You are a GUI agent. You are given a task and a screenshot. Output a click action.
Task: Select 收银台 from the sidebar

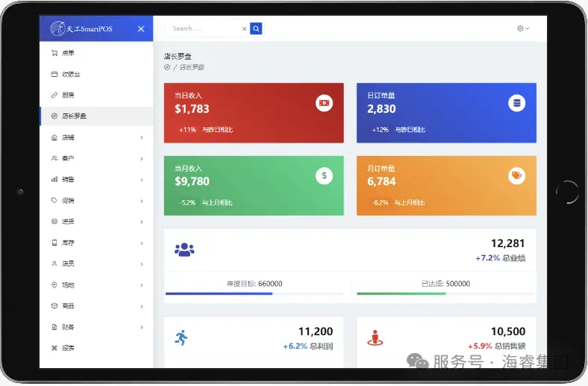point(71,74)
